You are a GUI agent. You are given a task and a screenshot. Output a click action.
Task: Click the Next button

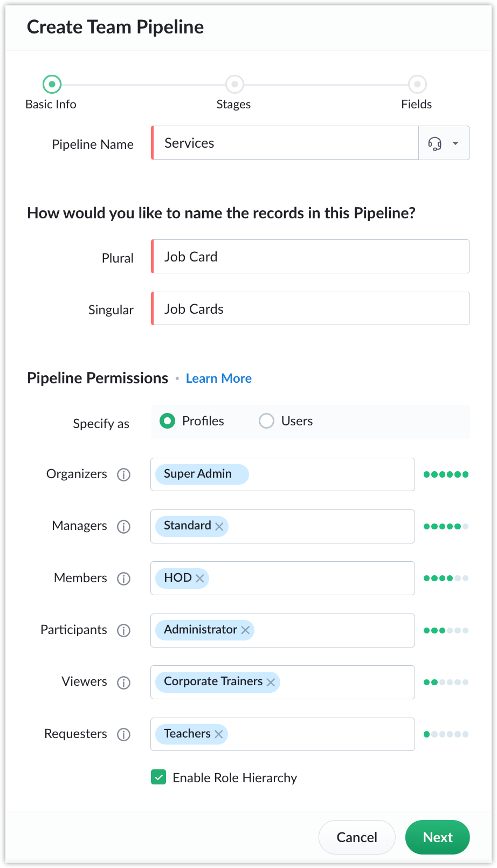tap(438, 837)
